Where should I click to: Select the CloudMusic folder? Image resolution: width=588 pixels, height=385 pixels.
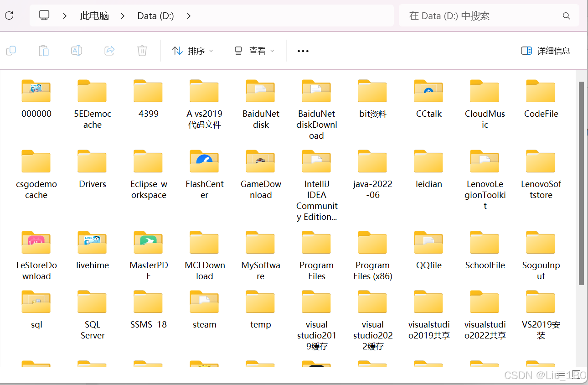[x=485, y=104]
